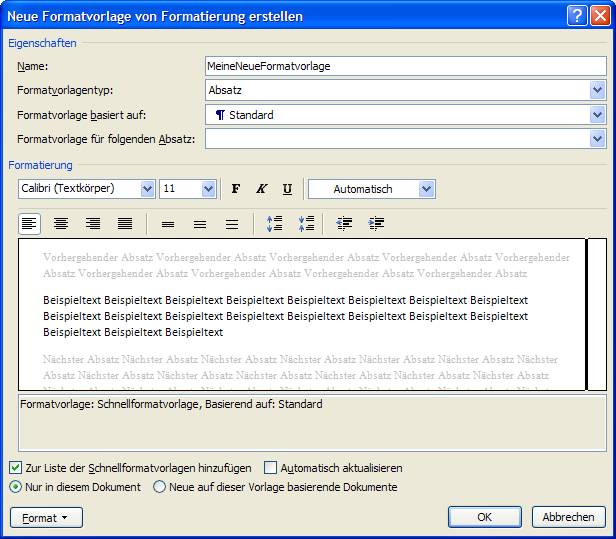Expand the Calibri font name dropdown
The image size is (616, 539).
coord(148,189)
